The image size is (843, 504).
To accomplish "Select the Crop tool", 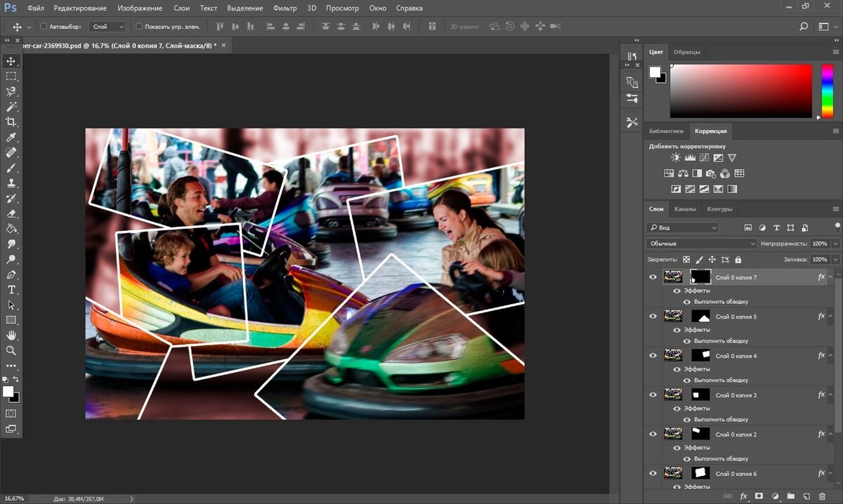I will point(11,122).
